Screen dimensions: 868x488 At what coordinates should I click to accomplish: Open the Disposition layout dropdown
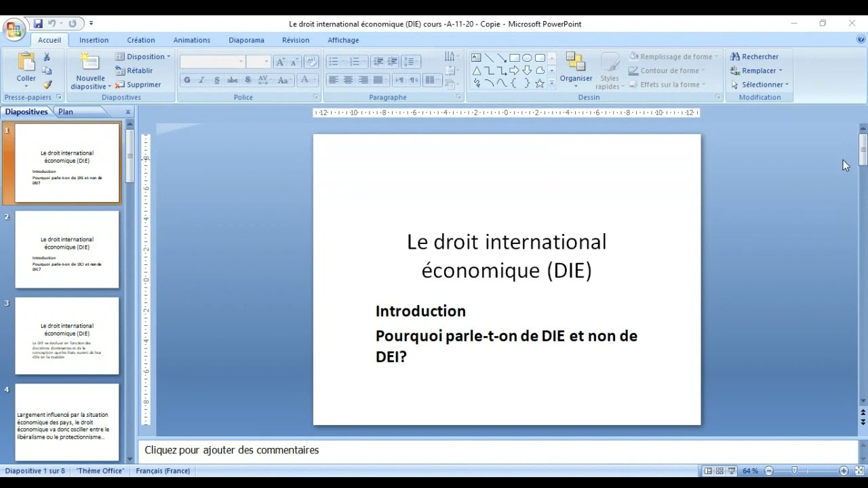(x=142, y=57)
